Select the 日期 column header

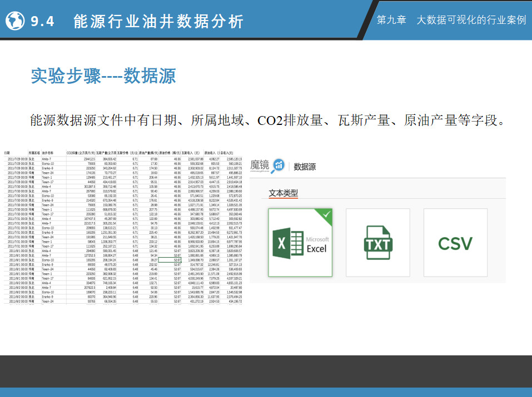8,152
